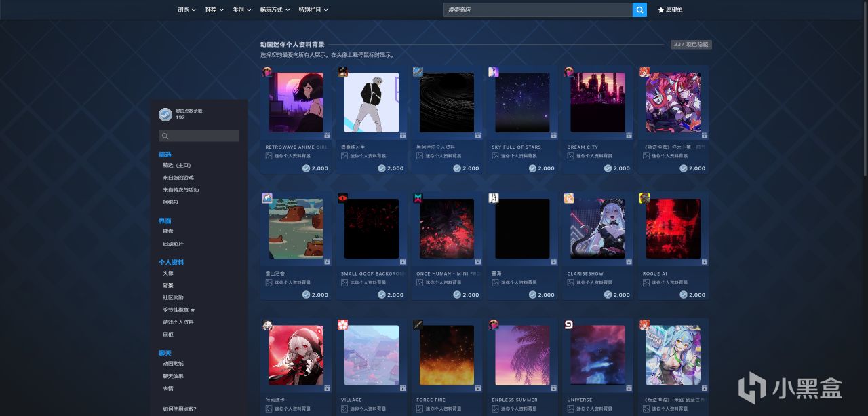The width and height of the screenshot is (868, 416).
Task: Click the 192 points balance text
Action: (180, 117)
